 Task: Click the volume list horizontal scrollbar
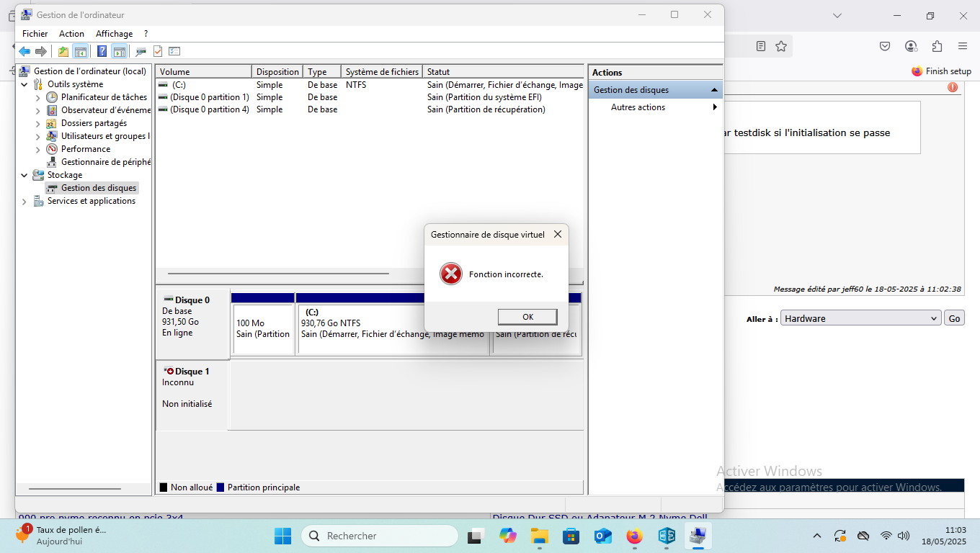(278, 274)
